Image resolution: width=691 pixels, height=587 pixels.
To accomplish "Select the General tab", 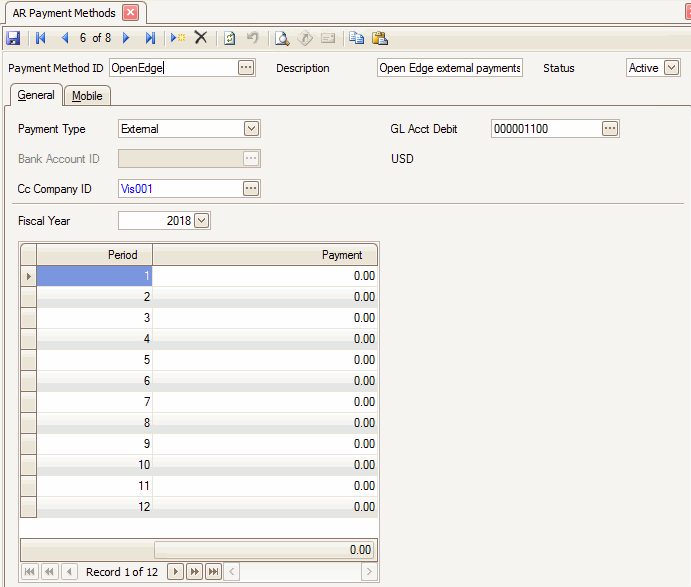I will coord(36,96).
